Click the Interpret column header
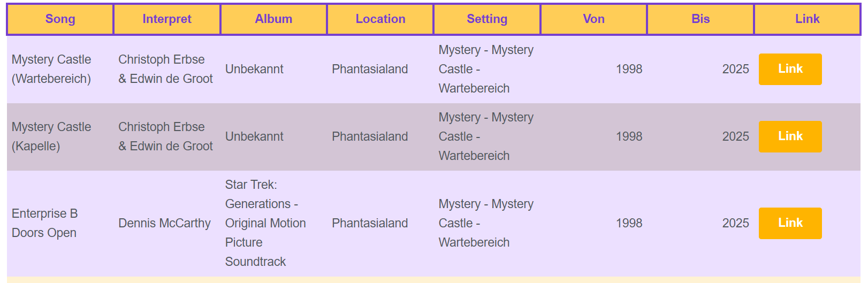The image size is (868, 283). coord(167,19)
